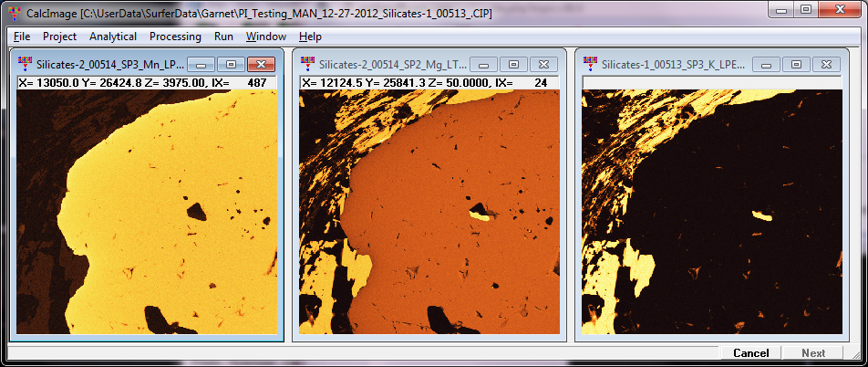Maximize the Silicates K image window
Viewport: 868px width, 367px height.
[797, 64]
